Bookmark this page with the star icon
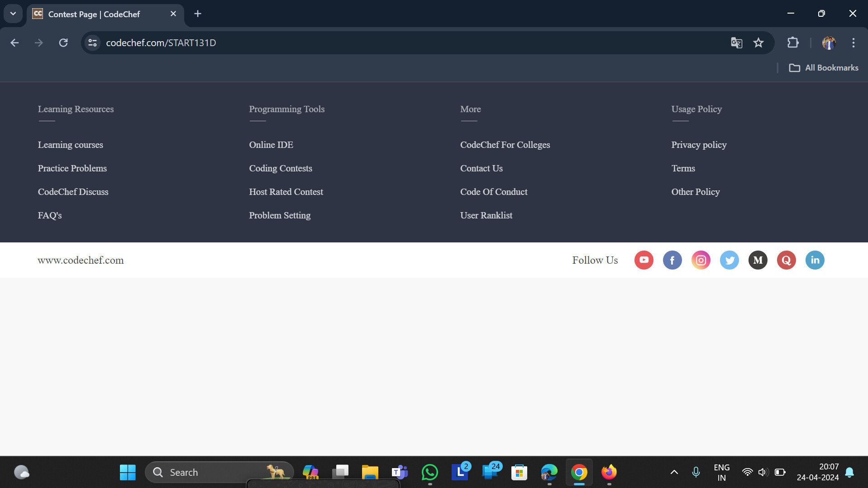868x488 pixels. [758, 43]
